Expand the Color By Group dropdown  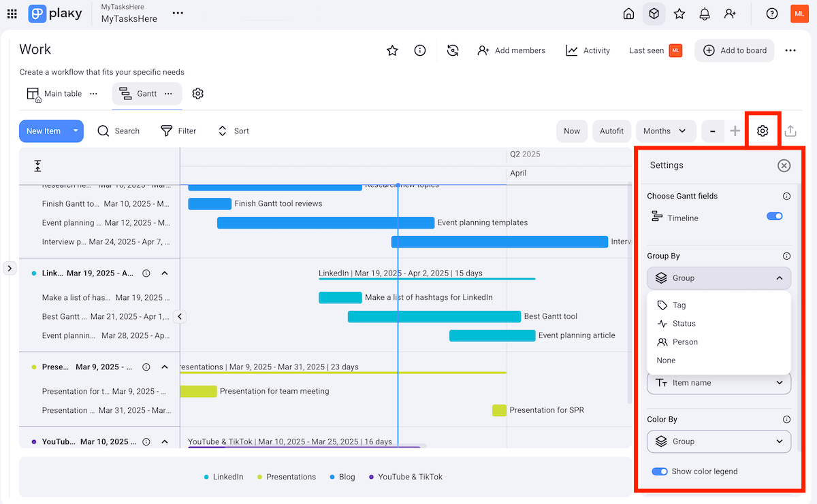(x=718, y=441)
